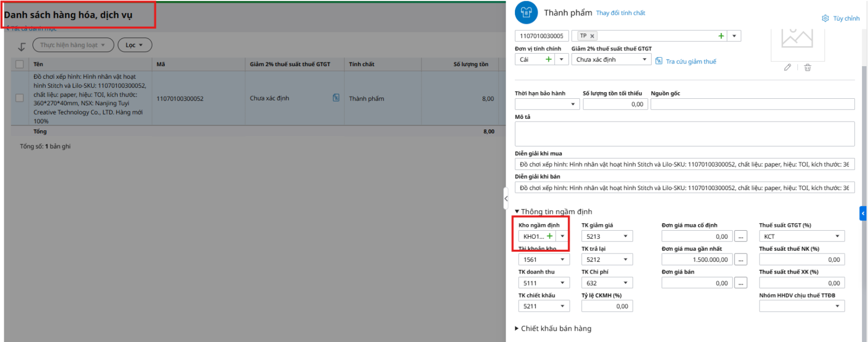The width and height of the screenshot is (868, 342).
Task: Click green plus next to Cái unit
Action: coord(548,59)
